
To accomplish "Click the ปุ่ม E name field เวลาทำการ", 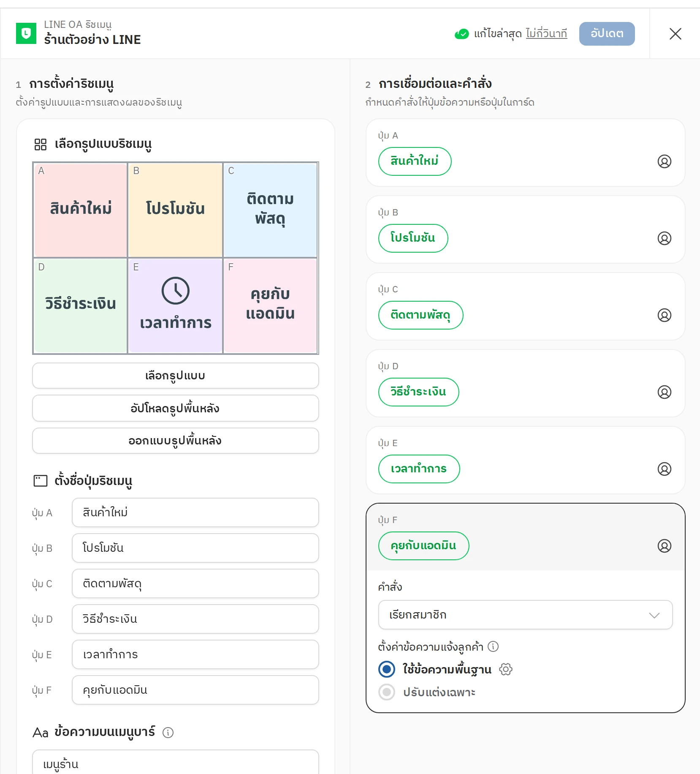I will (x=195, y=654).
